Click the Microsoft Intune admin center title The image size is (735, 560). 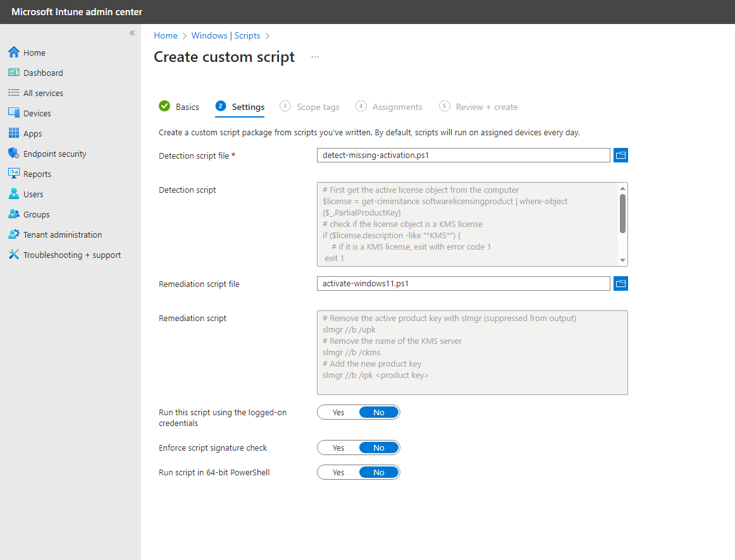(x=77, y=12)
